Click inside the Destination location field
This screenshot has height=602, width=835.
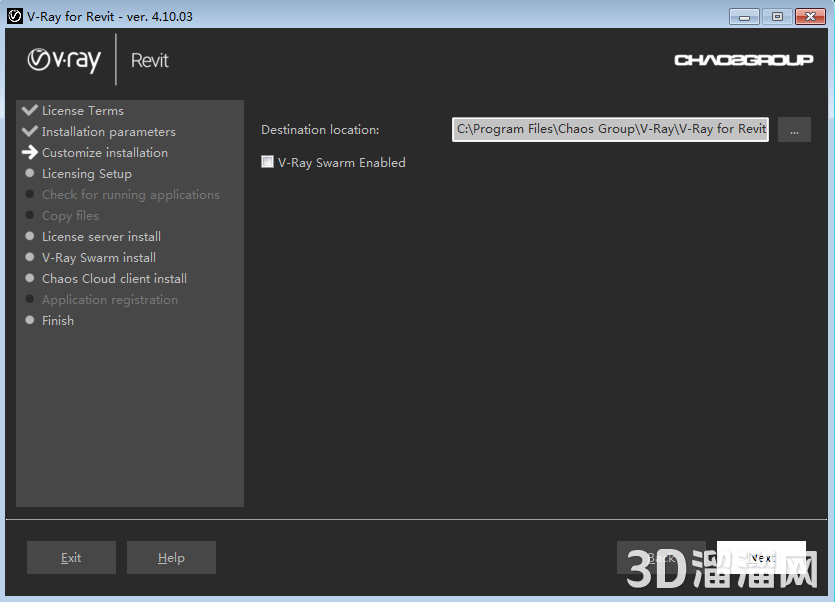610,129
